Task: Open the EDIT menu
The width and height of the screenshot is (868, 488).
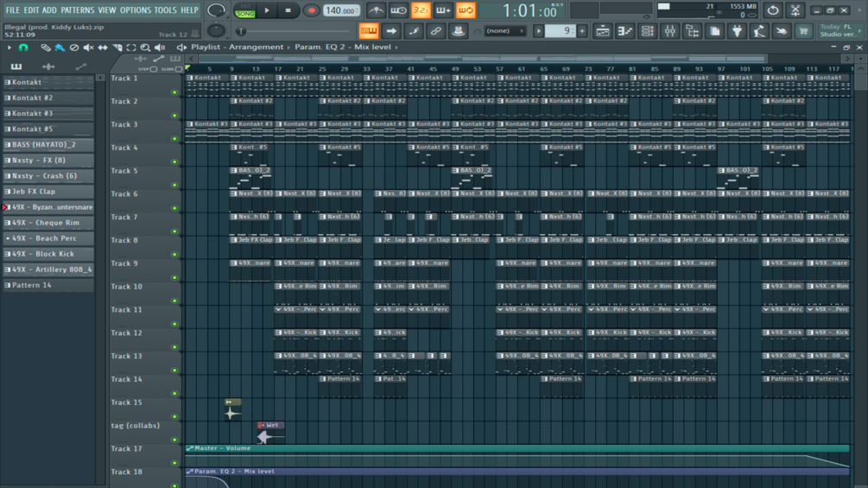Action: 31,10
